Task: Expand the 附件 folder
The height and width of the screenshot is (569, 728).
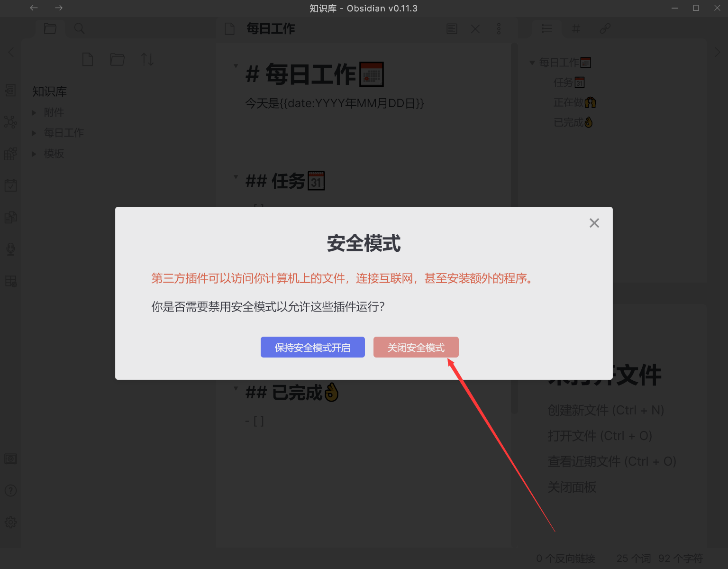Action: 34,112
